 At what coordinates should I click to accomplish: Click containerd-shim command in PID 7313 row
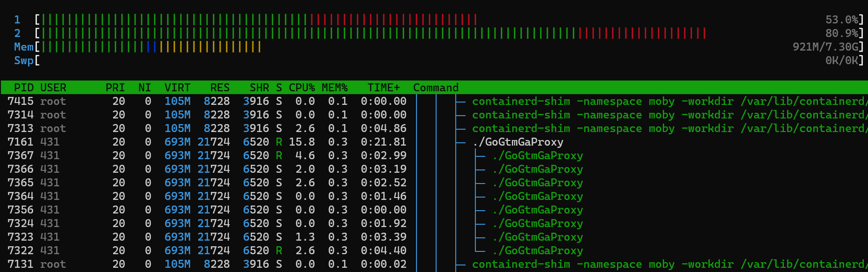669,128
